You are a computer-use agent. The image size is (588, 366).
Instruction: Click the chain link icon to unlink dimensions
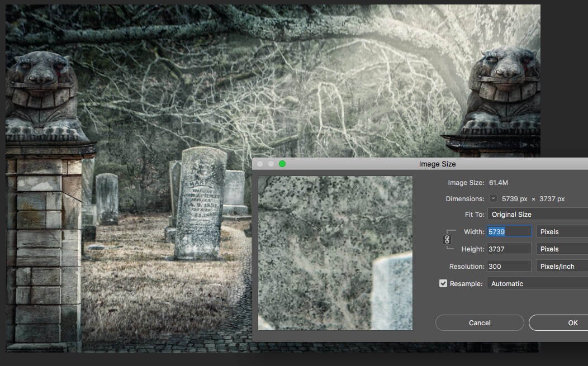446,239
